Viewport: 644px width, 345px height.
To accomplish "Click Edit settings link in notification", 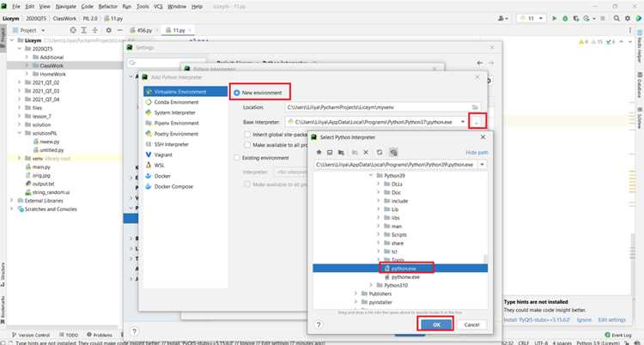I will click(x=612, y=319).
